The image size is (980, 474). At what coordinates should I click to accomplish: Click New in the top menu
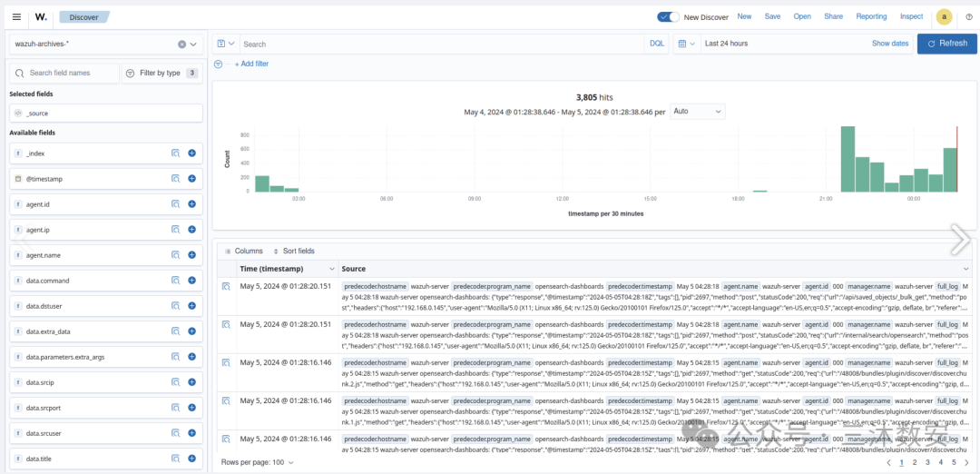pos(744,17)
